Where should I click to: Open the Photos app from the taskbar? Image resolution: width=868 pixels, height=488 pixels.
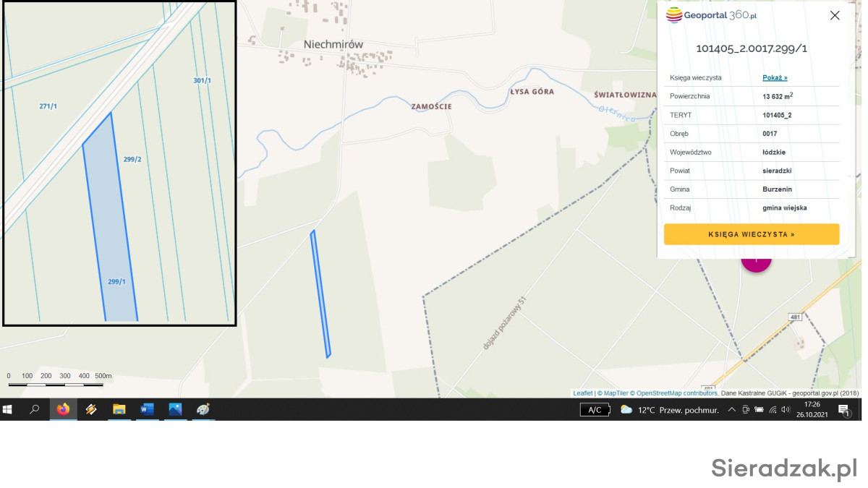pos(175,409)
